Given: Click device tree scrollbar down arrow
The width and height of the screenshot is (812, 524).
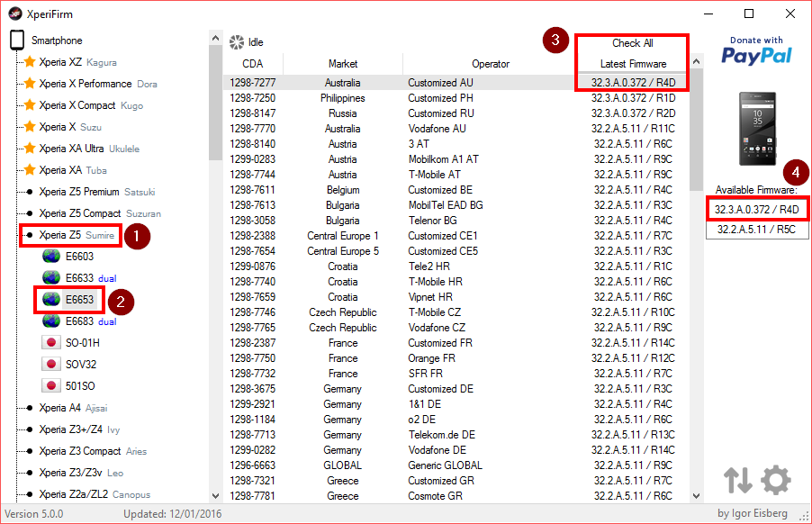Looking at the screenshot, I should [215, 495].
